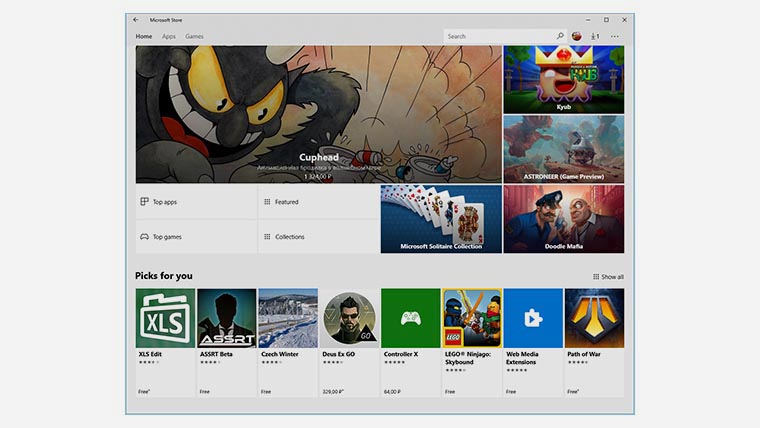Click the Czech Winter app icon
760x428 pixels.
coord(288,318)
